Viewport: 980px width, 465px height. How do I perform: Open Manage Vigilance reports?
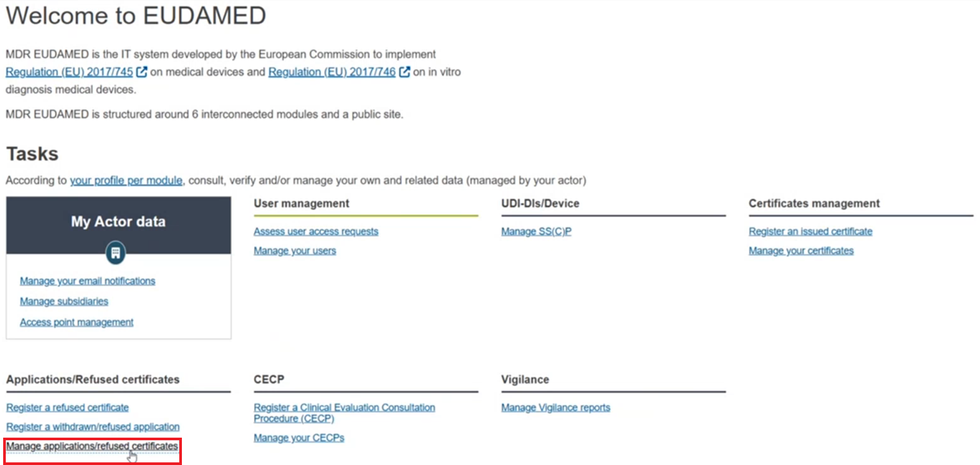(x=556, y=408)
